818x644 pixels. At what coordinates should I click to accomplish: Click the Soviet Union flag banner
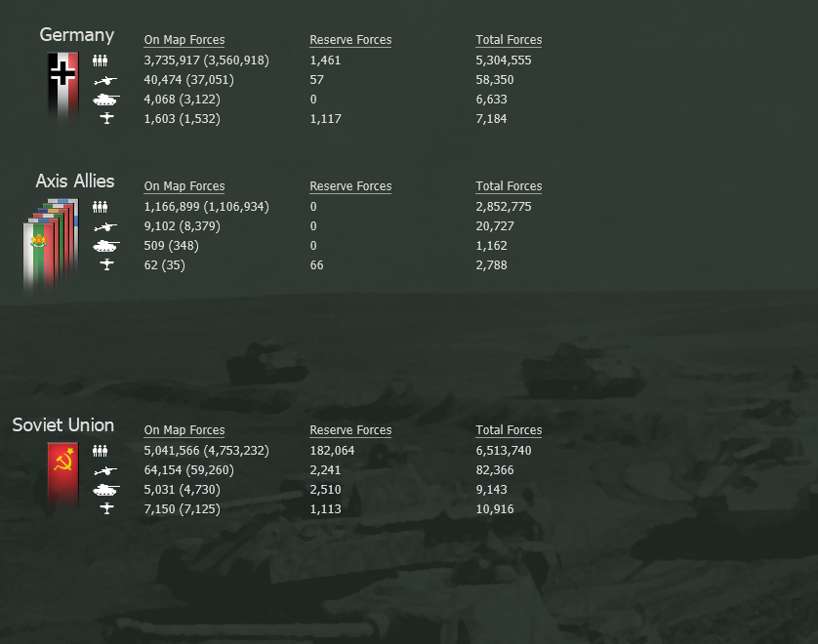click(63, 477)
